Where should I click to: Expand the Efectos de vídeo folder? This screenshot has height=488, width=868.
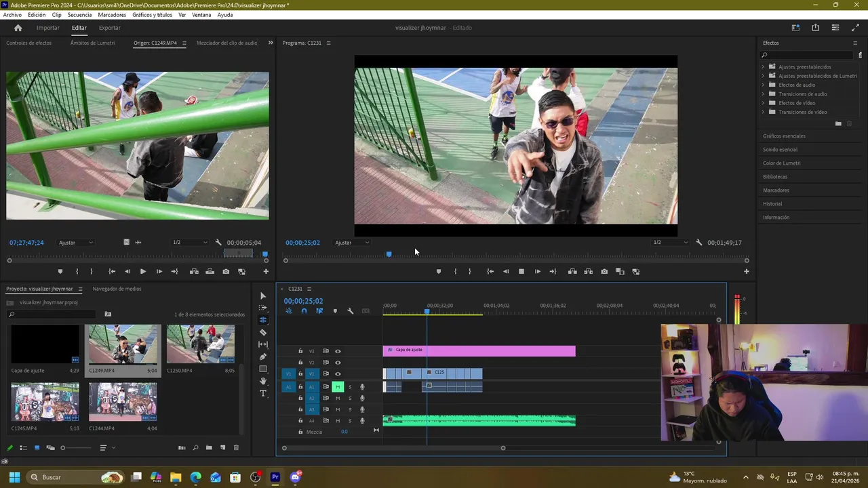pyautogui.click(x=763, y=103)
